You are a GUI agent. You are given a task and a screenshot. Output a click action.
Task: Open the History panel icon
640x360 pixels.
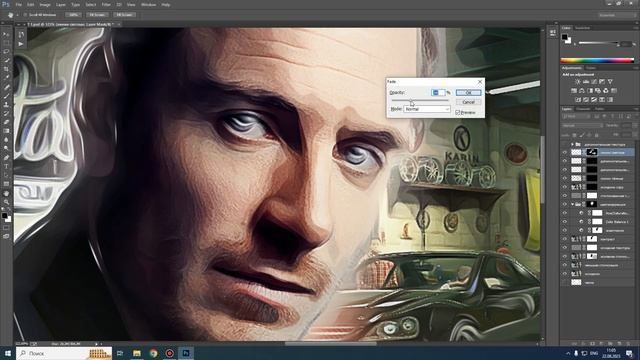pos(21,35)
